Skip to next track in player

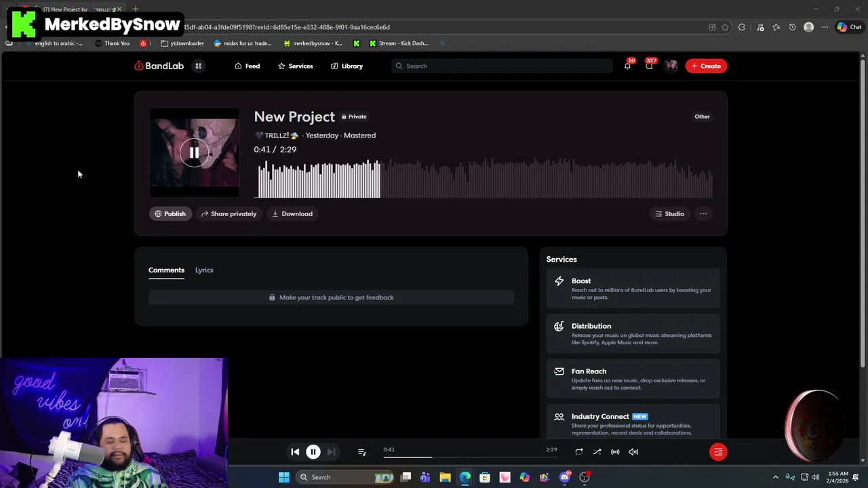(331, 451)
